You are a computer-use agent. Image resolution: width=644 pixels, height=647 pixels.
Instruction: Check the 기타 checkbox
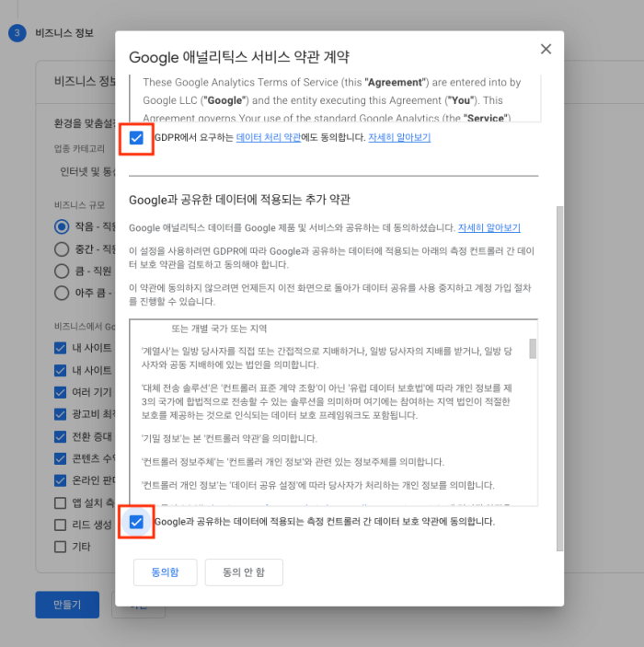point(60,548)
